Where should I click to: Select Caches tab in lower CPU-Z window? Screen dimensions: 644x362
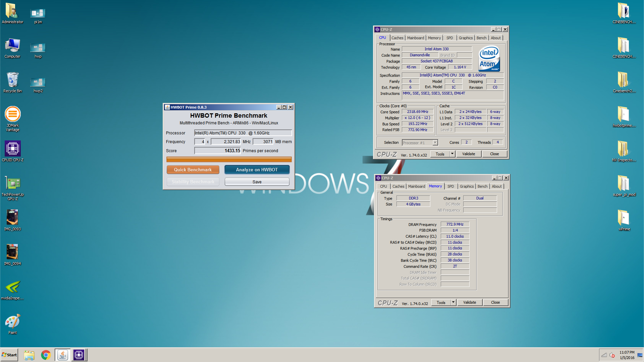(398, 186)
